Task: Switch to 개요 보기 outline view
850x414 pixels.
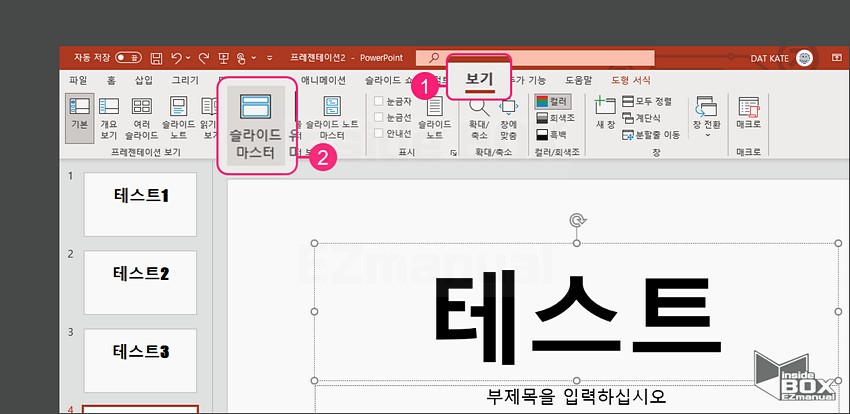Action: pos(109,118)
